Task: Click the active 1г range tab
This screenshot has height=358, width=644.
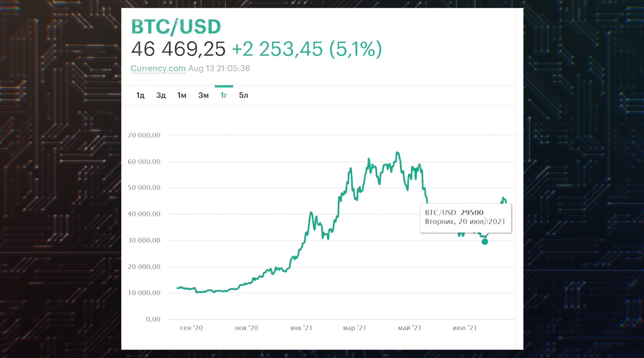Action: (224, 95)
